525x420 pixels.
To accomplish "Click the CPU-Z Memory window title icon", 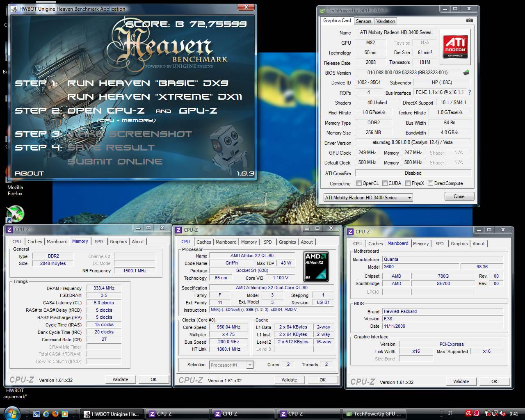I will click(x=9, y=229).
